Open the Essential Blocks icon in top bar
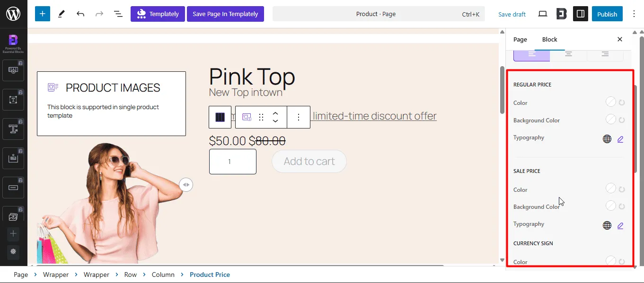This screenshot has height=283, width=644. point(562,14)
